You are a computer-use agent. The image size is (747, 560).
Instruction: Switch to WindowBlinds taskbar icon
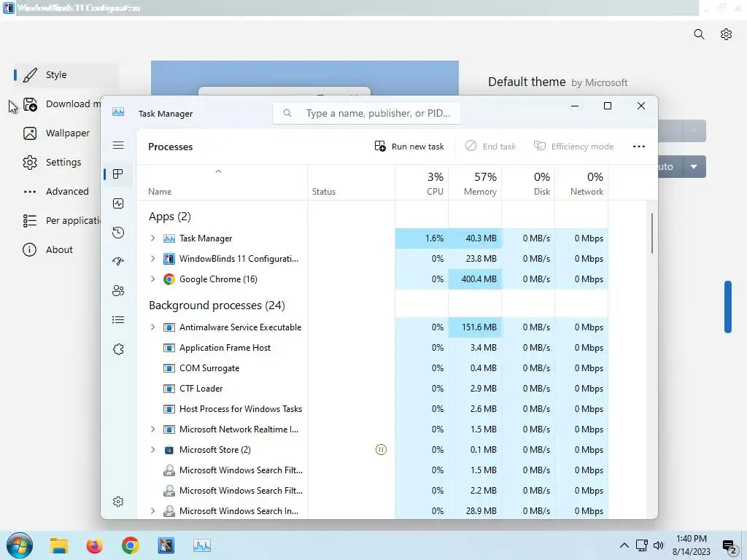pyautogui.click(x=166, y=545)
